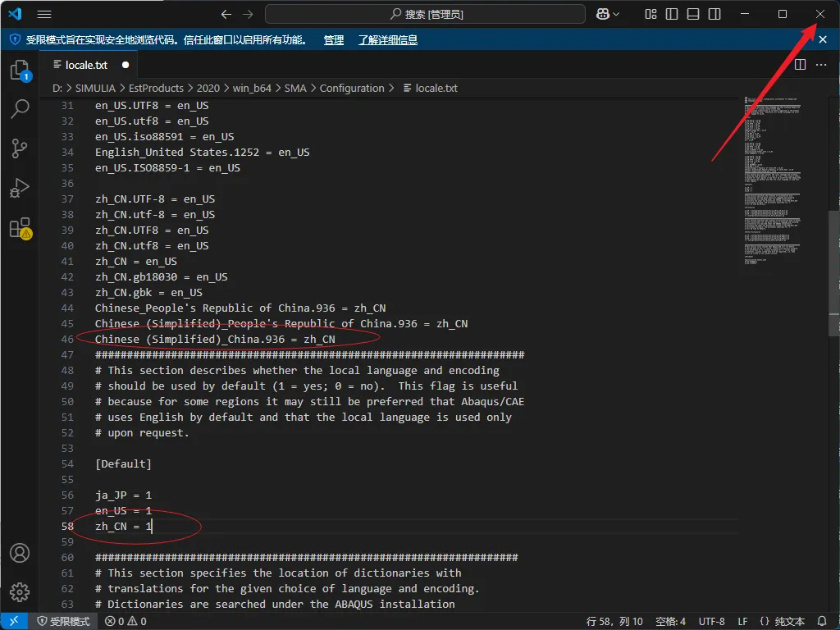The width and height of the screenshot is (840, 630).
Task: Click line 42 zh_CN.gb18030 entry
Action: click(162, 277)
